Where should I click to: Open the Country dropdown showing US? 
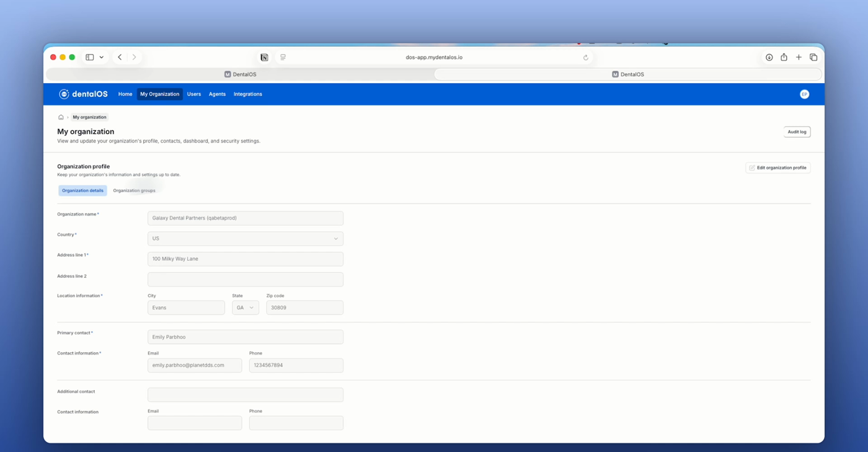point(246,239)
